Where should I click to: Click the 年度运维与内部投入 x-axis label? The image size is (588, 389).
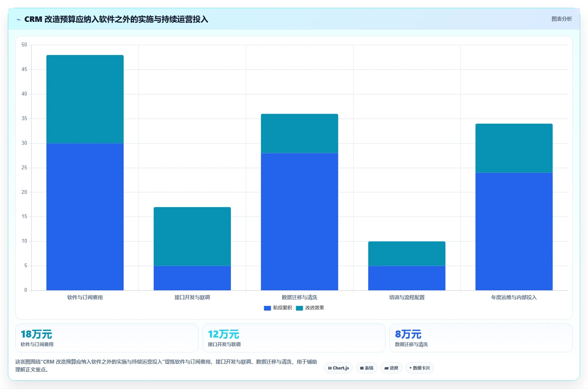[514, 297]
